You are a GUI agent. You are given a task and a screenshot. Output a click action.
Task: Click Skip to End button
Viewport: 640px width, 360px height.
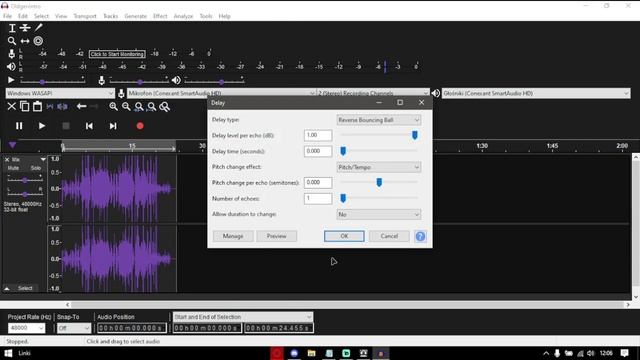113,126
